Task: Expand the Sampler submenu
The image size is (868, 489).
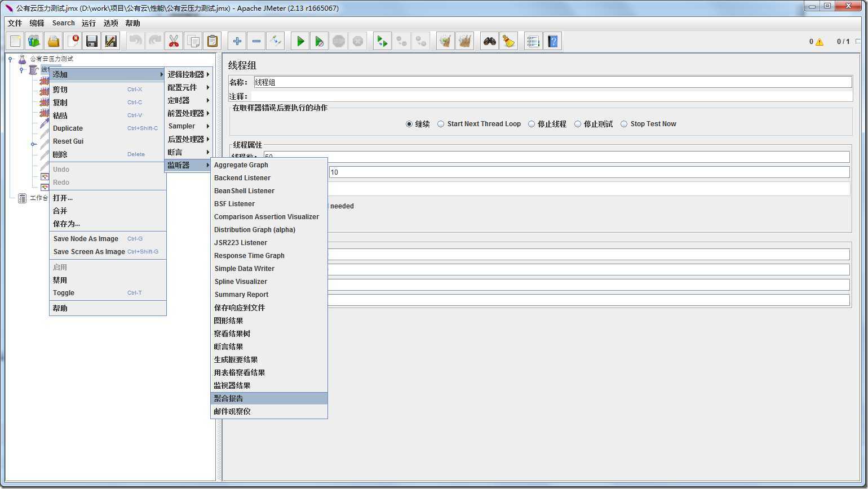Action: [x=188, y=126]
